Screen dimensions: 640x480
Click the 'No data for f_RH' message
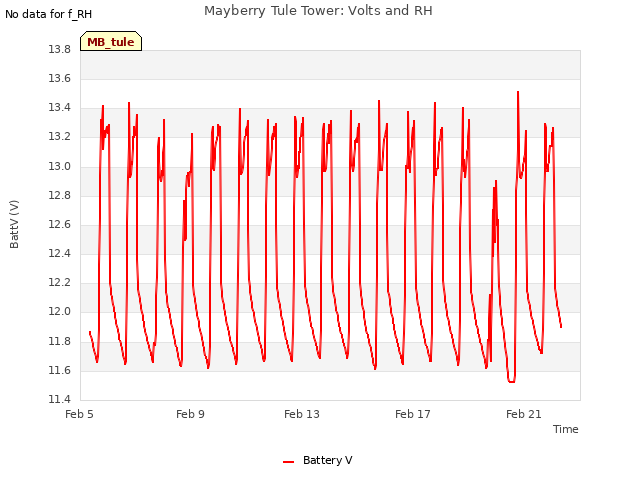[49, 14]
